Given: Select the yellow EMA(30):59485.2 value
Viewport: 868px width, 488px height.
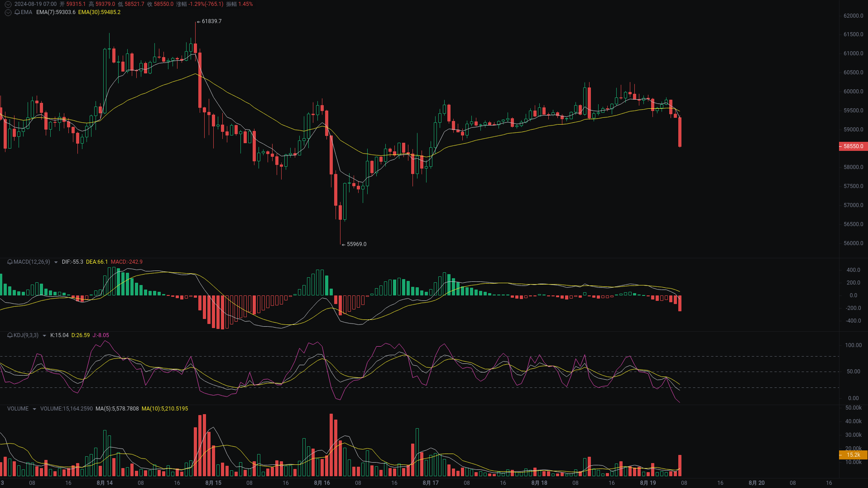Looking at the screenshot, I should [x=99, y=12].
